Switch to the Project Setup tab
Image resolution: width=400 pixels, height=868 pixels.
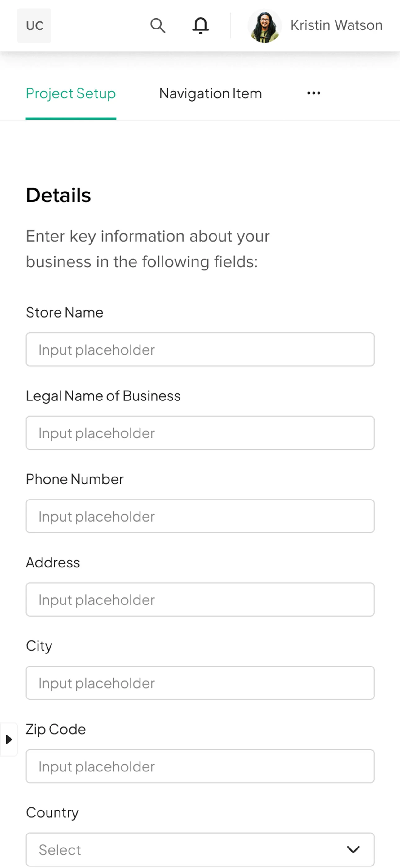[x=71, y=93]
